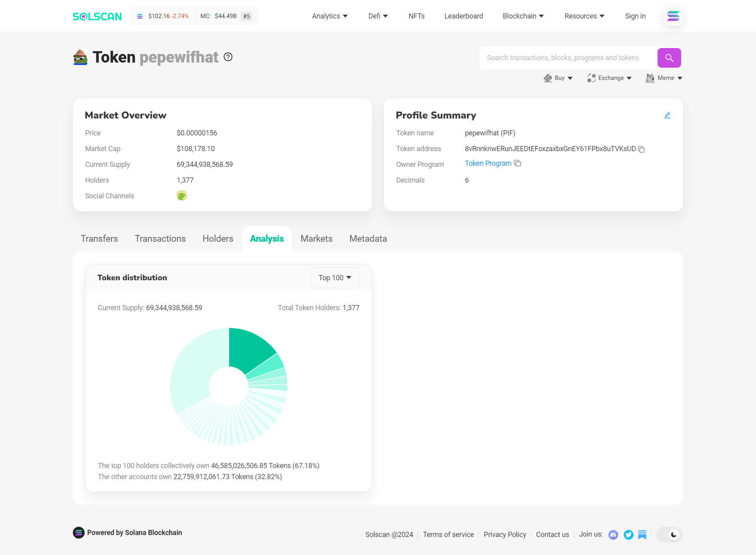Screen dimensions: 756x555
Task: Click the purple search magnifier button
Action: click(669, 58)
